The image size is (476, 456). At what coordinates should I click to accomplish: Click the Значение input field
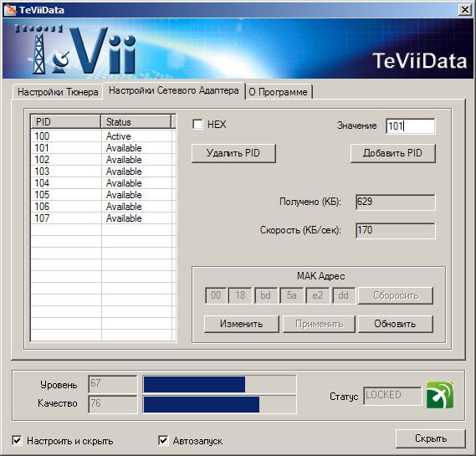pos(411,126)
